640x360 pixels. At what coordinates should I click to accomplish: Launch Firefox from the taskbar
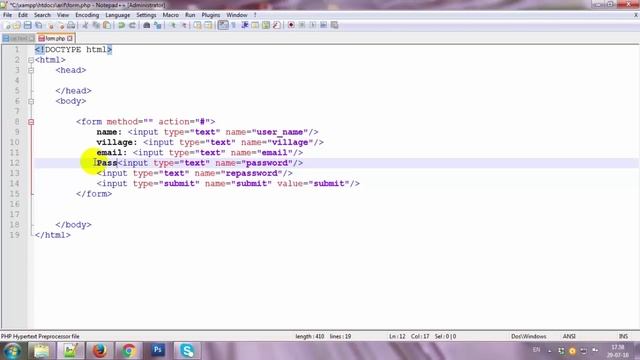(100, 351)
